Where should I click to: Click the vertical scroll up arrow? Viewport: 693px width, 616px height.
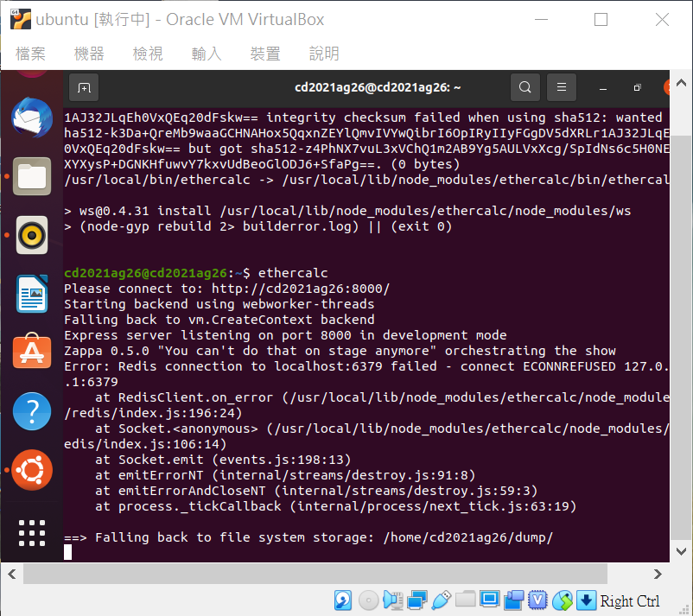point(681,83)
